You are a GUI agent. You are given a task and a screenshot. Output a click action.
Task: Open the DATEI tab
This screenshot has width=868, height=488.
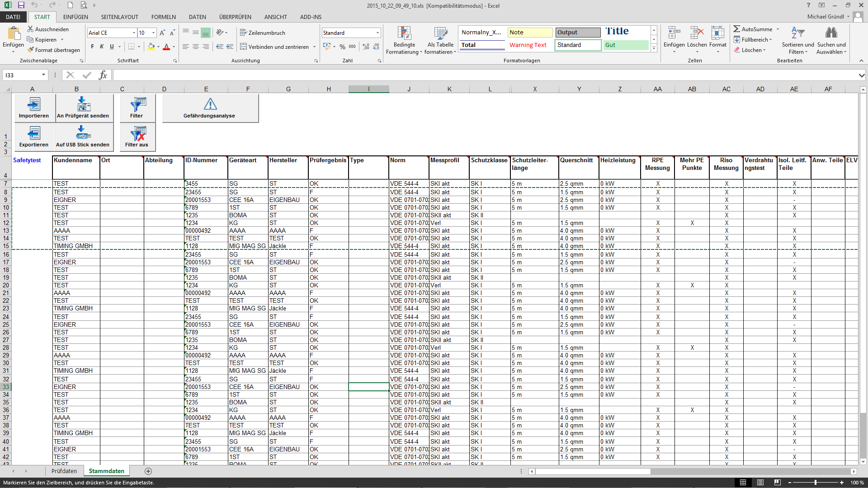pyautogui.click(x=13, y=17)
